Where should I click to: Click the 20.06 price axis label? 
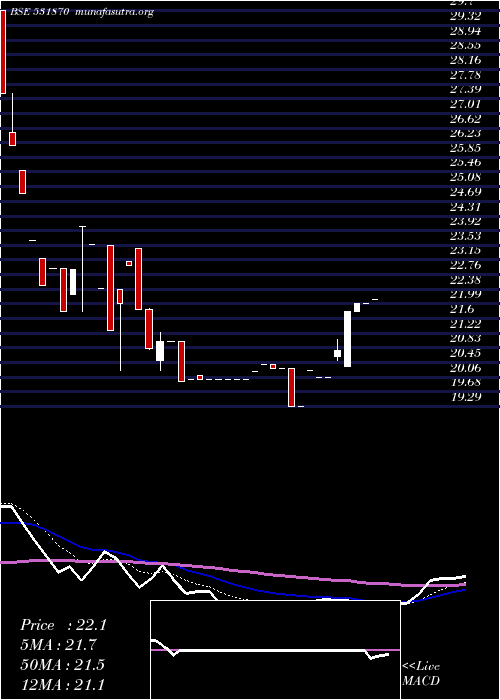click(x=465, y=368)
